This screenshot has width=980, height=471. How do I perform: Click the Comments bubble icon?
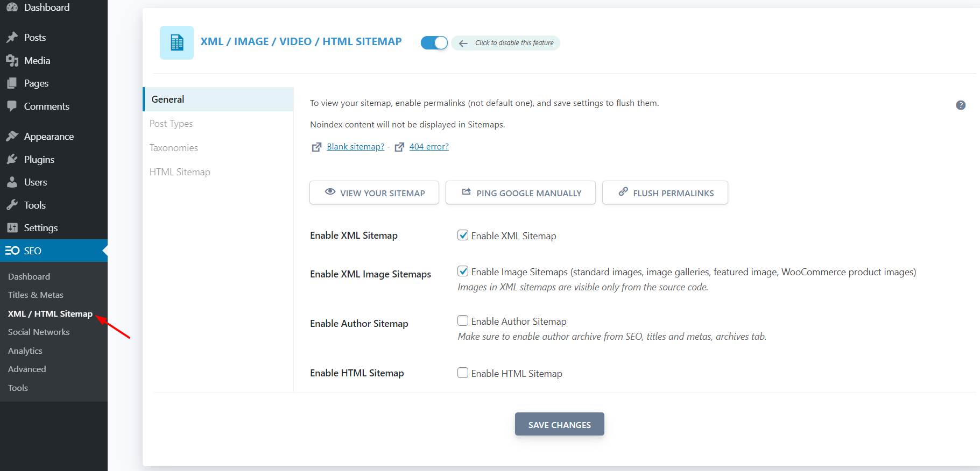[12, 106]
